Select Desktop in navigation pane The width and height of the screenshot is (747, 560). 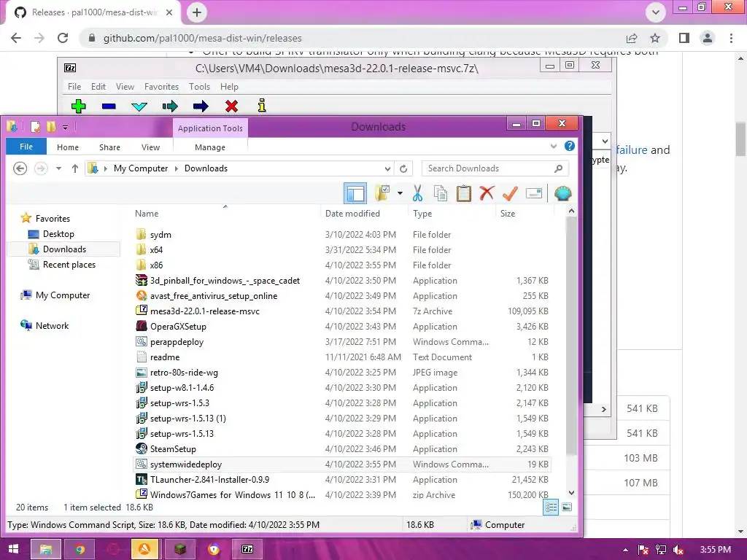[58, 234]
